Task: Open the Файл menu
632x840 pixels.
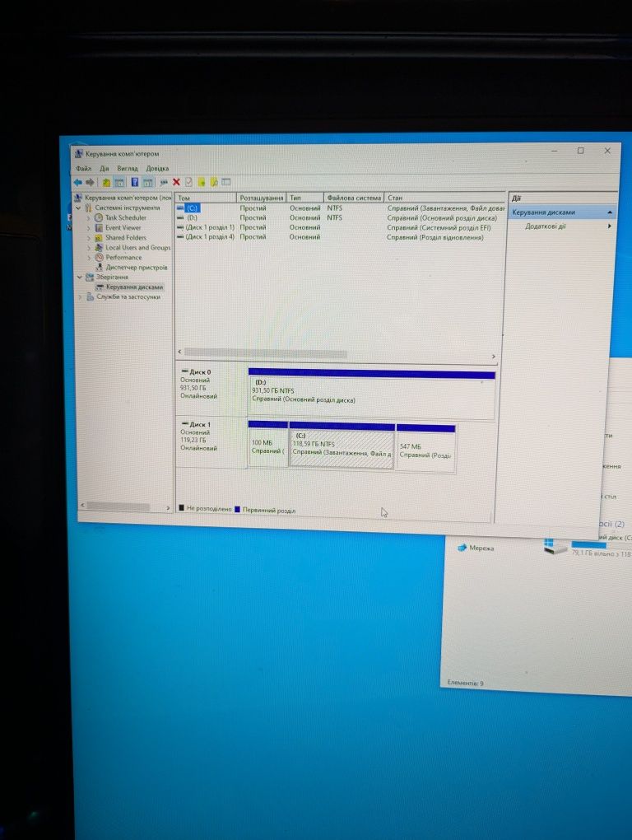Action: point(83,168)
